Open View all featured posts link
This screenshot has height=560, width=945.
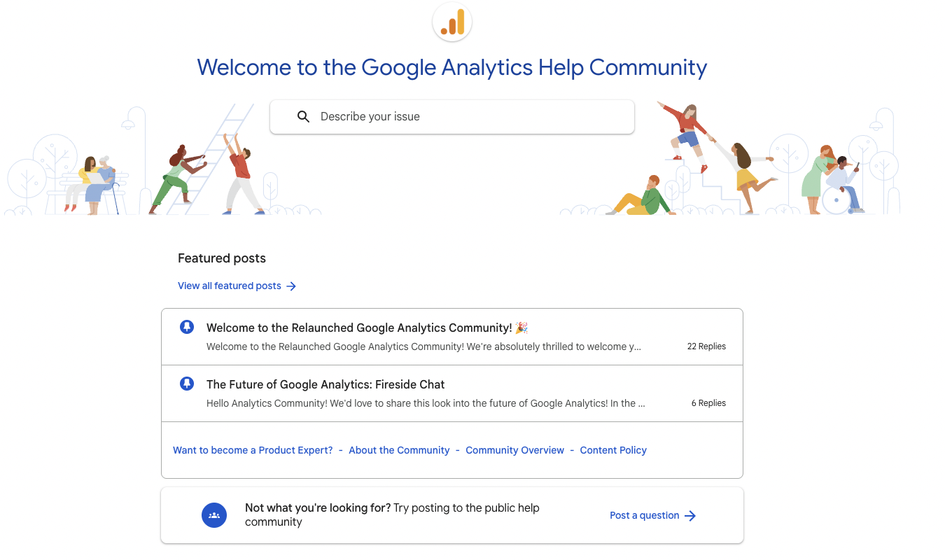[230, 286]
